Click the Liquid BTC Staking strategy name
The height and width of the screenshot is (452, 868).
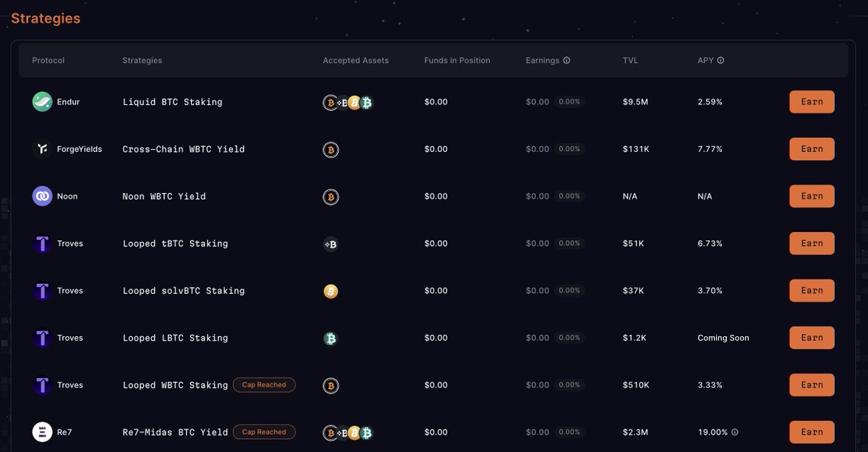[172, 102]
